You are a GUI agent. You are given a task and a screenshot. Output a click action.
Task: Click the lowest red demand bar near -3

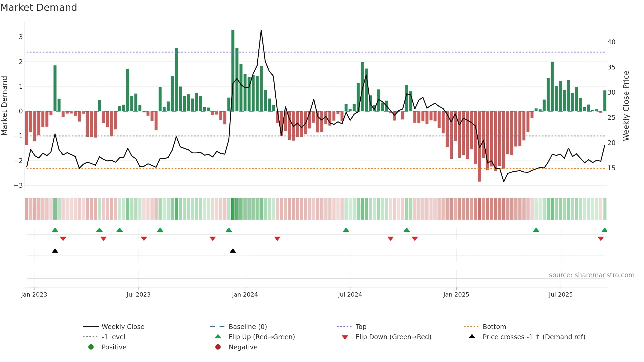tap(480, 146)
